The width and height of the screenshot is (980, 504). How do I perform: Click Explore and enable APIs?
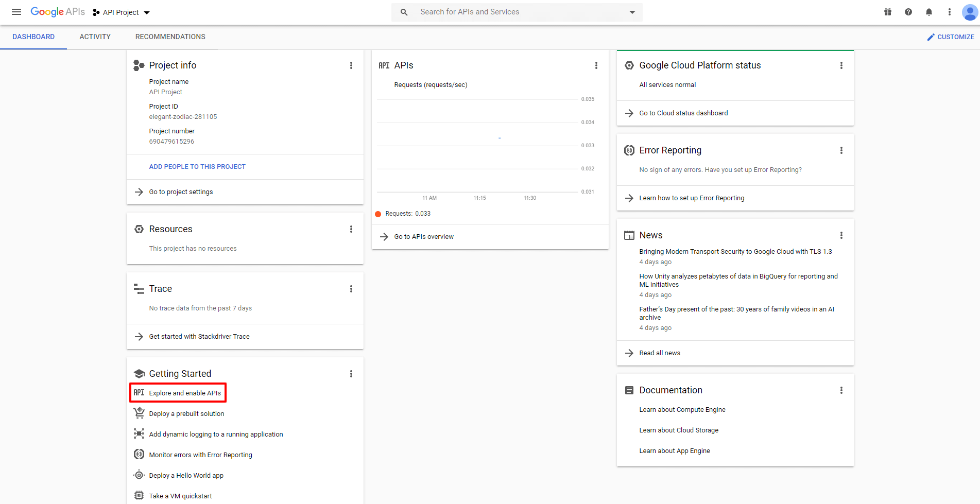click(x=178, y=393)
